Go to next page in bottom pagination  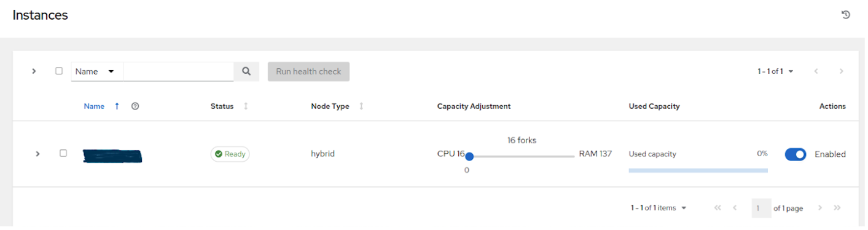coord(819,208)
